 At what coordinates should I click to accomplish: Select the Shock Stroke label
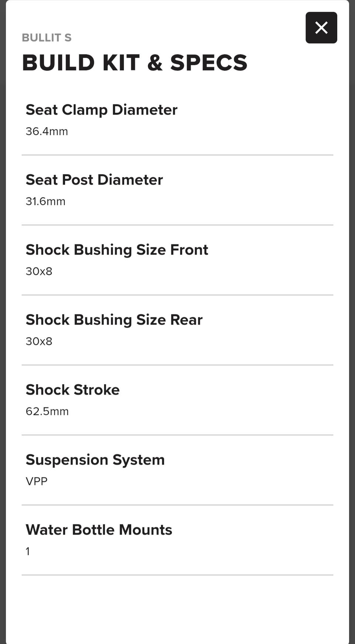(x=72, y=390)
